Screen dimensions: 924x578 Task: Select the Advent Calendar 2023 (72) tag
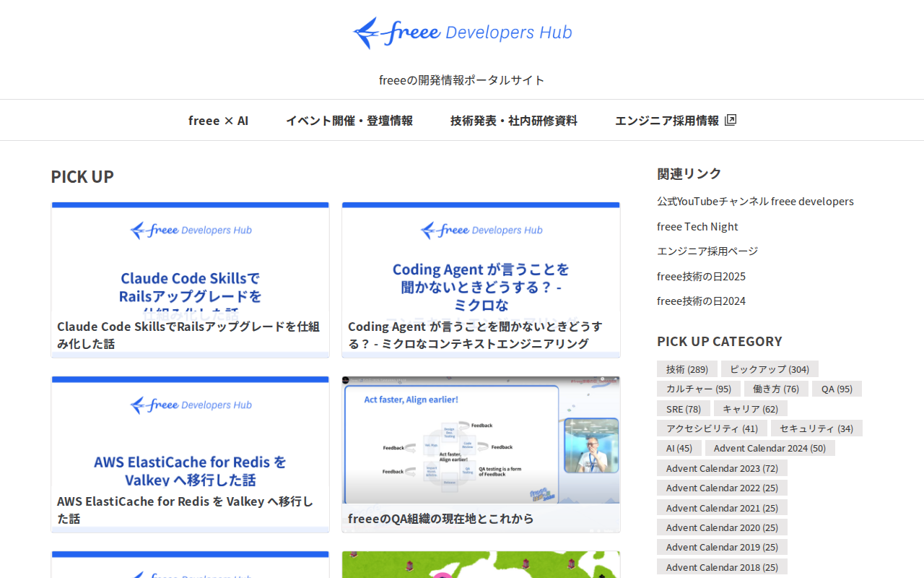pyautogui.click(x=722, y=468)
